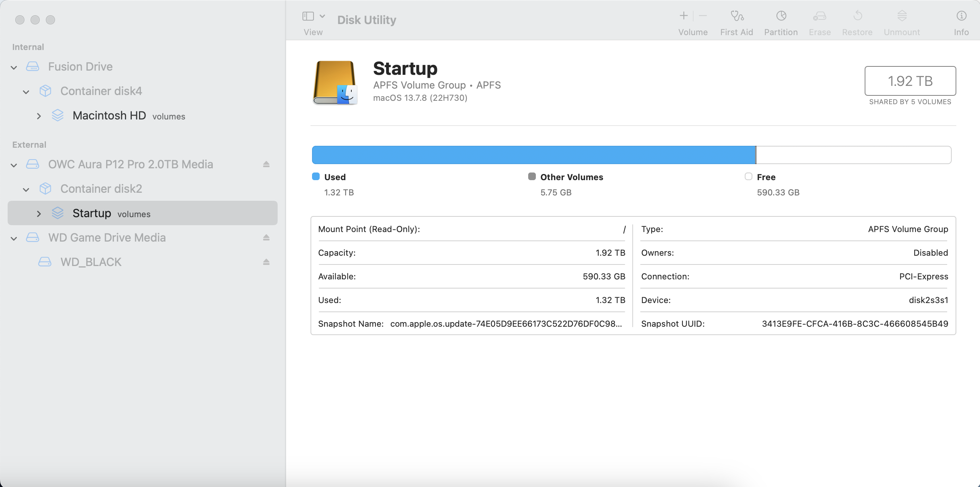Open the Partition tool
980x487 pixels.
coord(781,16)
